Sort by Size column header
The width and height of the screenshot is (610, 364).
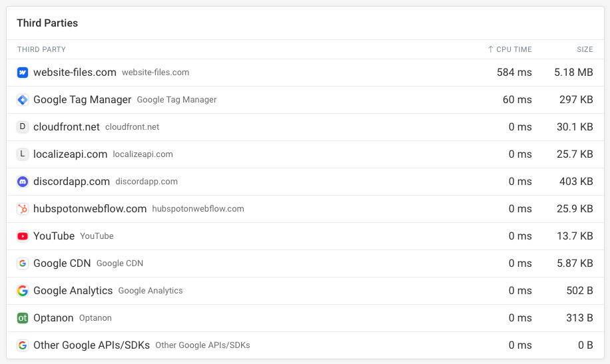coord(585,49)
